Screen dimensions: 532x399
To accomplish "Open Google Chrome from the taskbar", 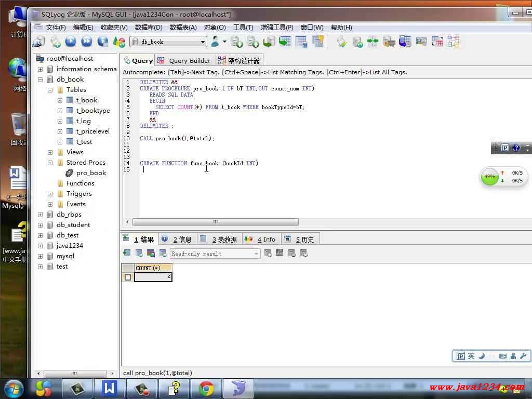I will (206, 389).
